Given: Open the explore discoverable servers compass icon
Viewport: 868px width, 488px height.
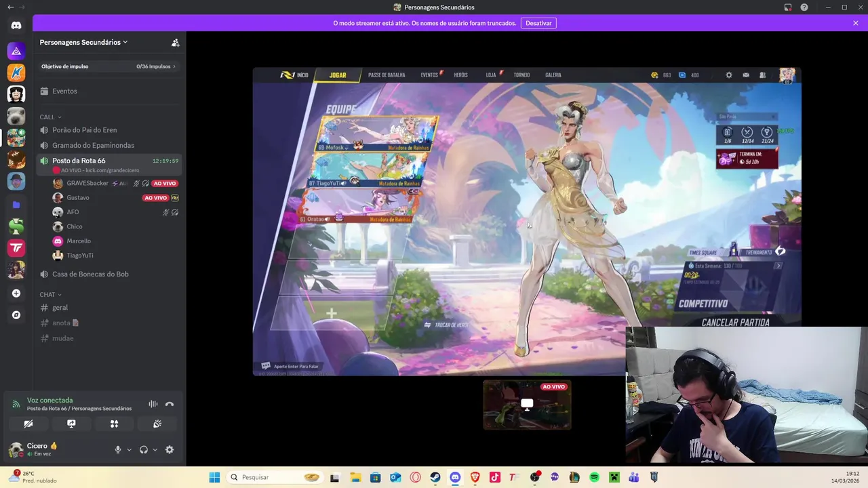Looking at the screenshot, I should 16,315.
